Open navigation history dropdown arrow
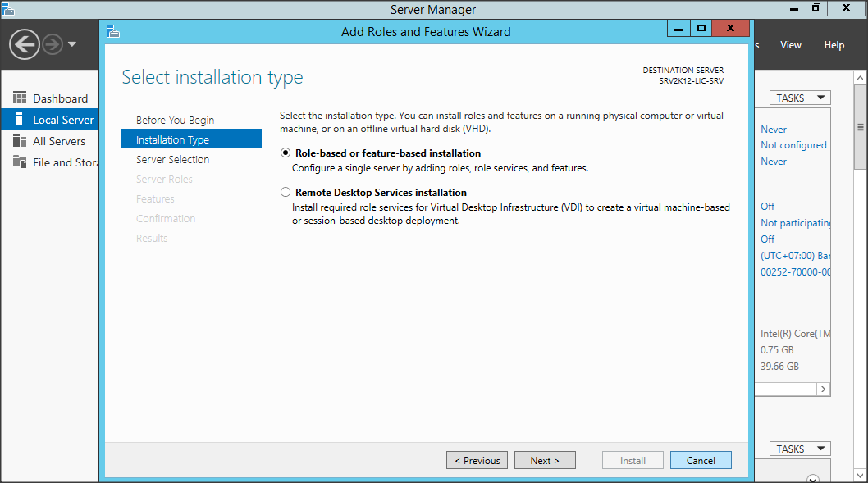868x483 pixels. [x=72, y=44]
